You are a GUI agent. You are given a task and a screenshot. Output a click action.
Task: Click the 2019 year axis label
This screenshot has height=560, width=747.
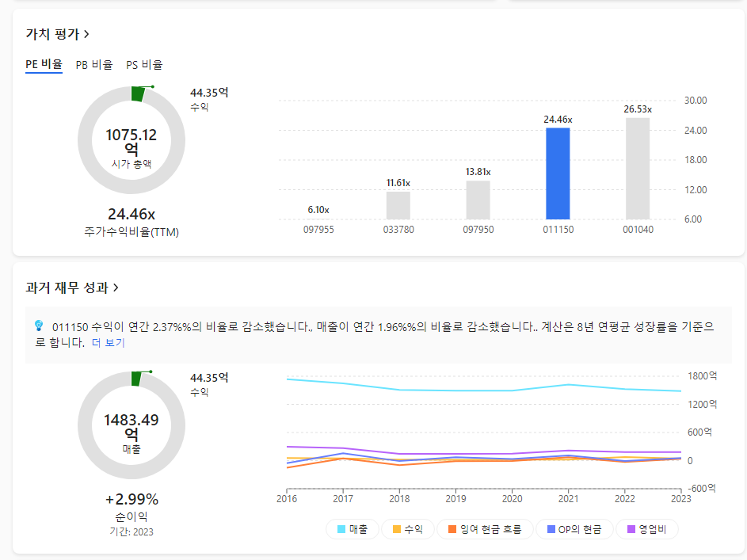tap(456, 498)
